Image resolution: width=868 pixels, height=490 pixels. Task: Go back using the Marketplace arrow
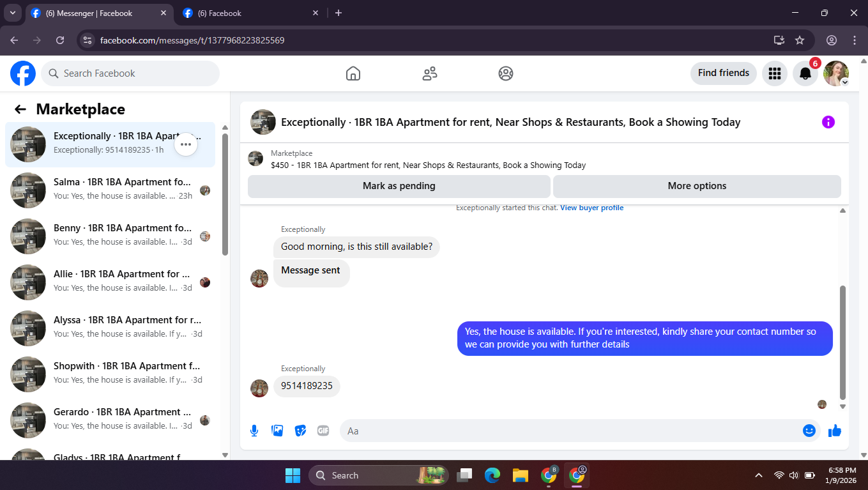tap(20, 109)
